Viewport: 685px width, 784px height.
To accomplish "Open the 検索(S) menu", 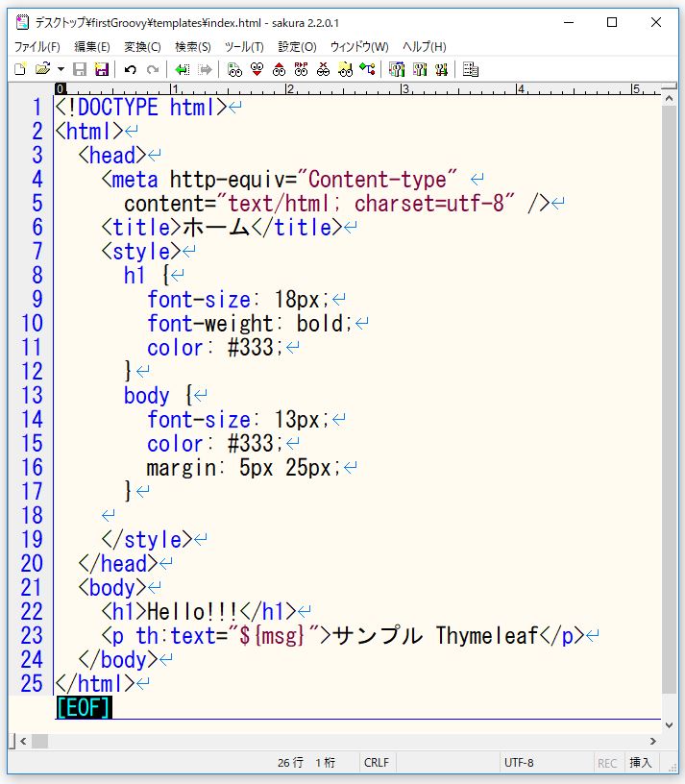I will pos(193,46).
